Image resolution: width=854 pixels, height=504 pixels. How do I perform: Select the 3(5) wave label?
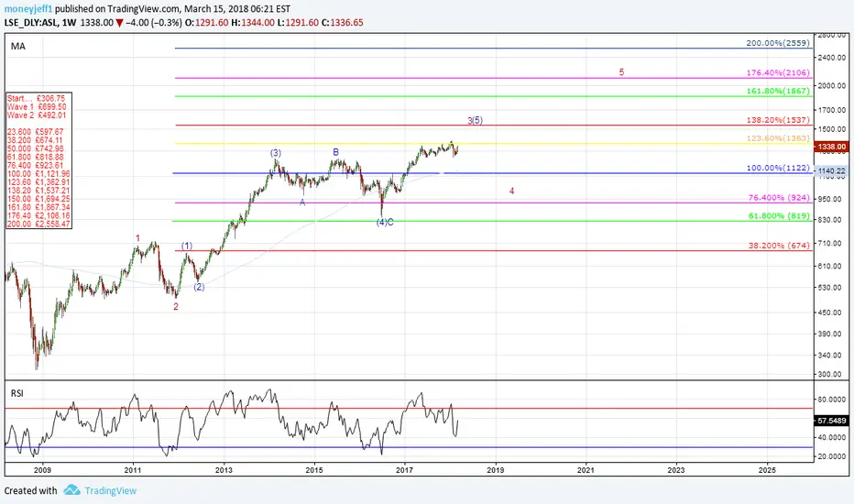(475, 120)
